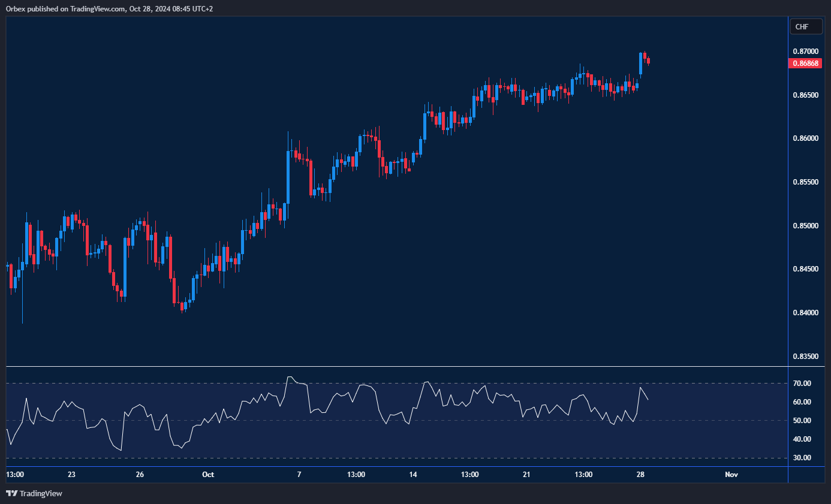Click the 28 date label on time axis
Screen dimensions: 831x504
[640, 475]
